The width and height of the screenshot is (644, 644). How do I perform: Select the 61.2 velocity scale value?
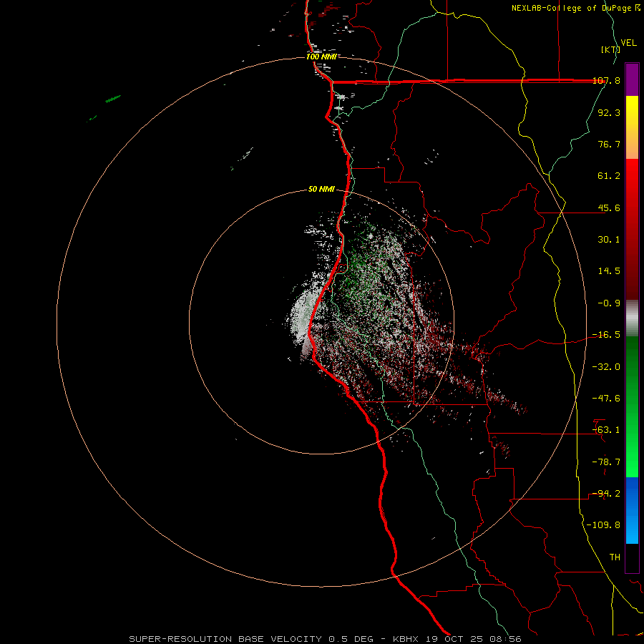tap(609, 176)
